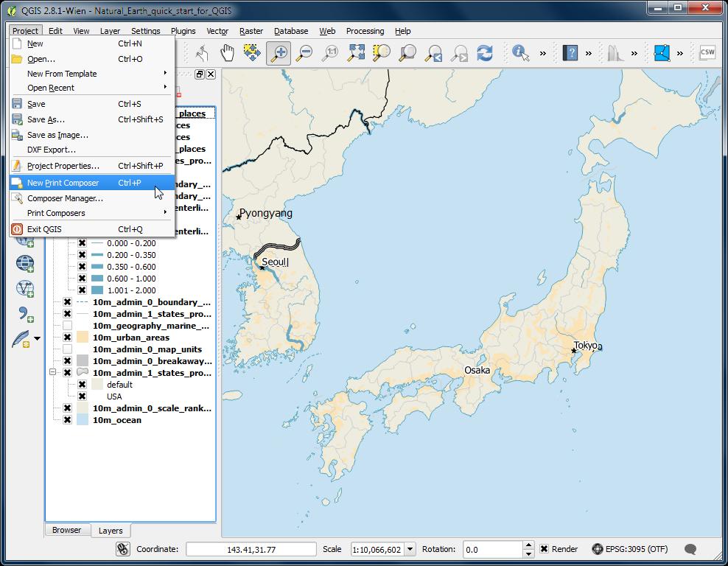Click Zoom Next icon

pos(459,53)
